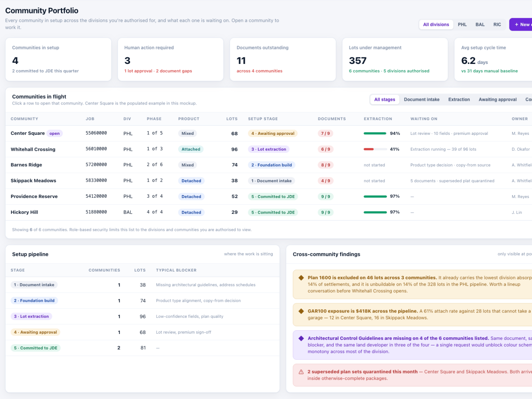Image resolution: width=532 pixels, height=399 pixels.
Task: Sort by the COMMUNITY column header
Action: pyautogui.click(x=24, y=119)
